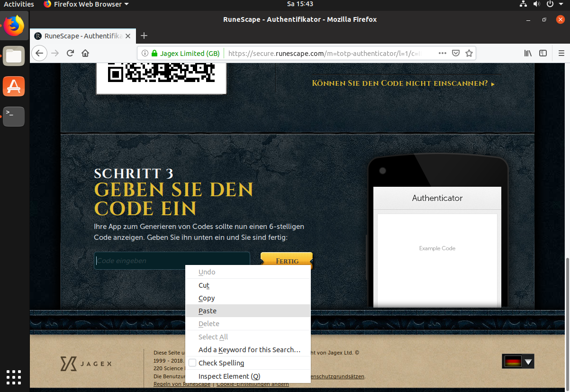
Task: Open the German flag language dropdown
Action: [518, 362]
